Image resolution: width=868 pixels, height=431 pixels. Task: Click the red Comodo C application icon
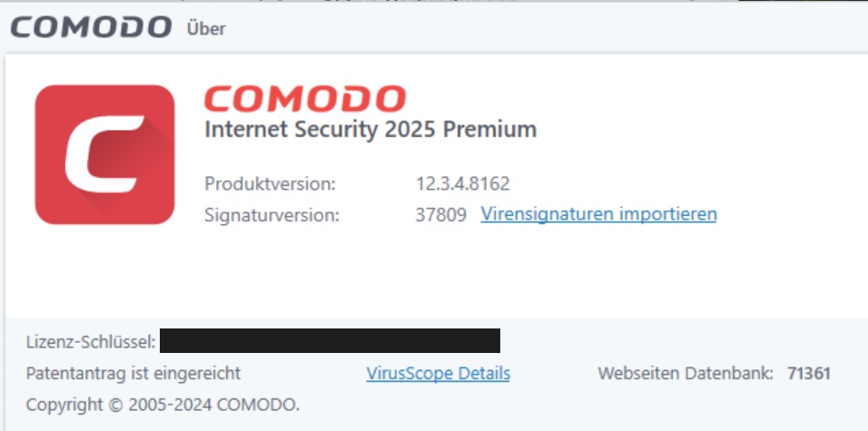pos(104,154)
